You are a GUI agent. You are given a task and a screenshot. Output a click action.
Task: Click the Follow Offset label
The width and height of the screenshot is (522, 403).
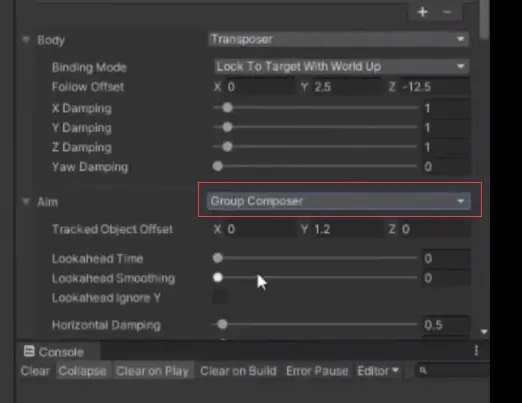[88, 87]
